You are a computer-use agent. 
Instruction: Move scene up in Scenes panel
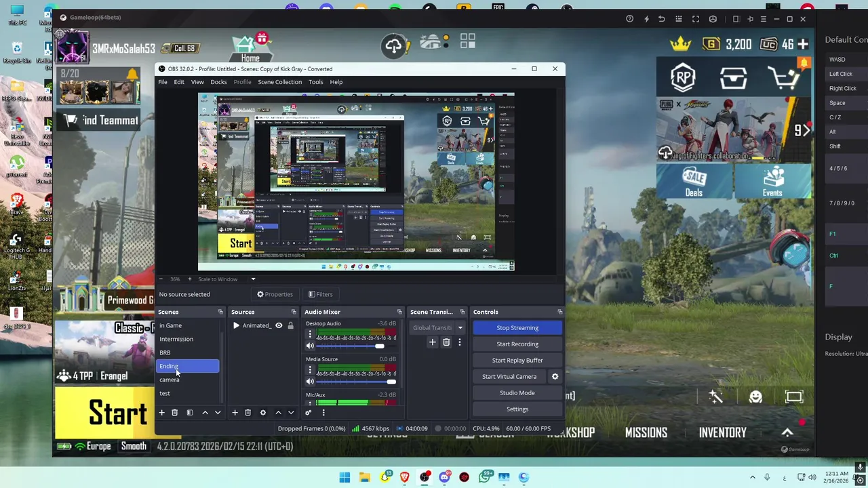[x=205, y=413]
